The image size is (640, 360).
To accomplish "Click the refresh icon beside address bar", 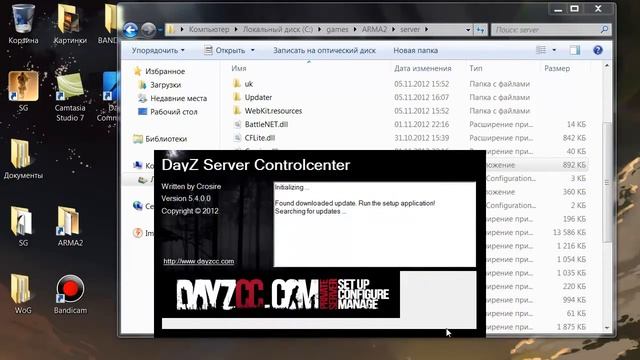I will tap(481, 29).
